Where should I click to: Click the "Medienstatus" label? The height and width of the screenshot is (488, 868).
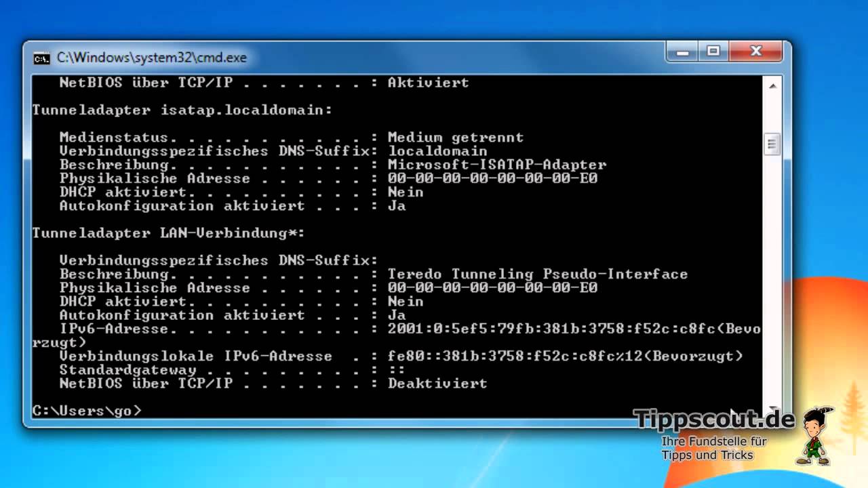coord(114,138)
